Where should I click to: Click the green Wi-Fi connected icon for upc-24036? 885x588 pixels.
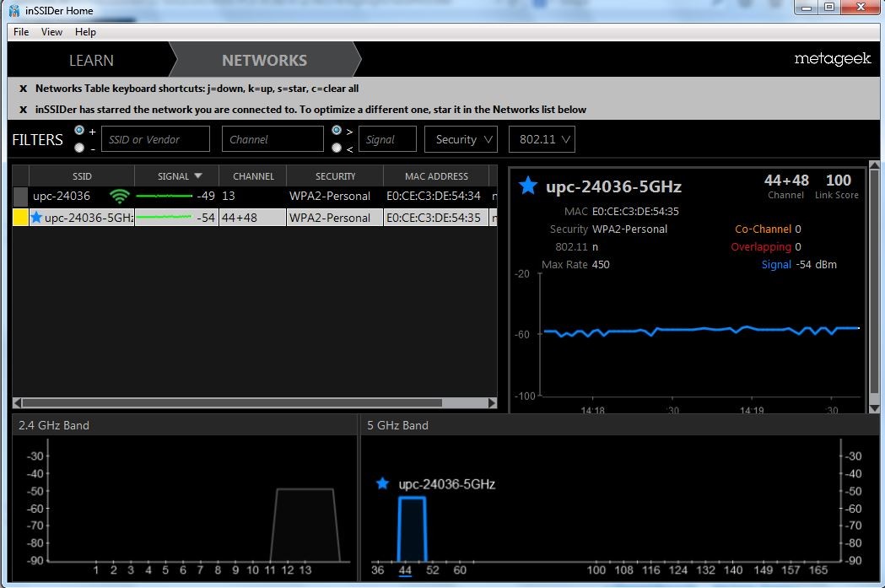120,196
